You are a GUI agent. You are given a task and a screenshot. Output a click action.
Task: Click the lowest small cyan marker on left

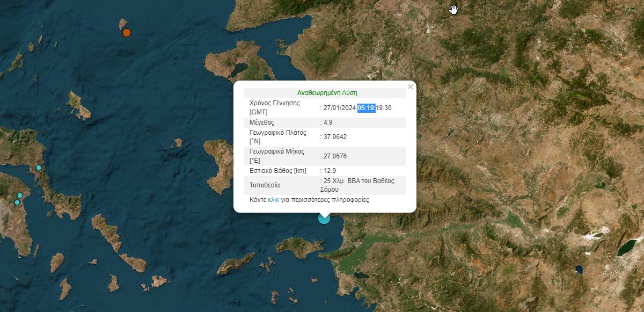click(17, 202)
